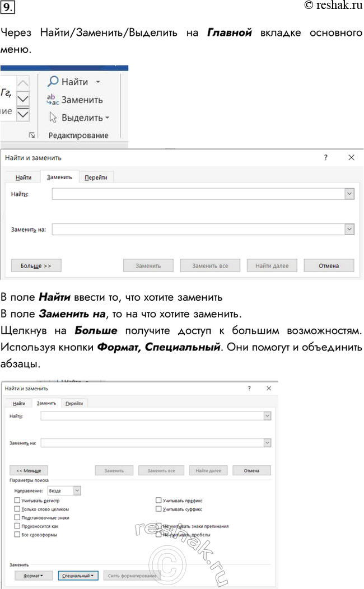Click the Заменить на field in the expanded dialog
The image size is (364, 589).
tap(152, 443)
